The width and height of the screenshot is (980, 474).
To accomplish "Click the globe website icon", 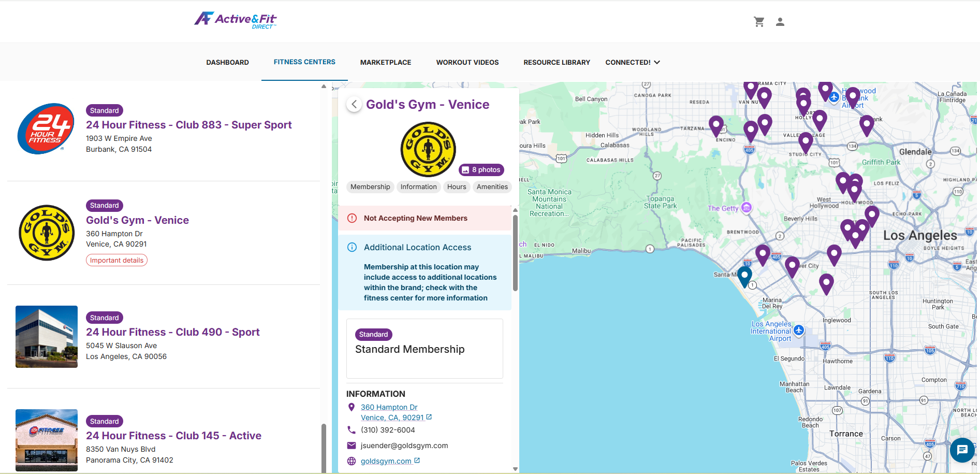I will tap(352, 461).
